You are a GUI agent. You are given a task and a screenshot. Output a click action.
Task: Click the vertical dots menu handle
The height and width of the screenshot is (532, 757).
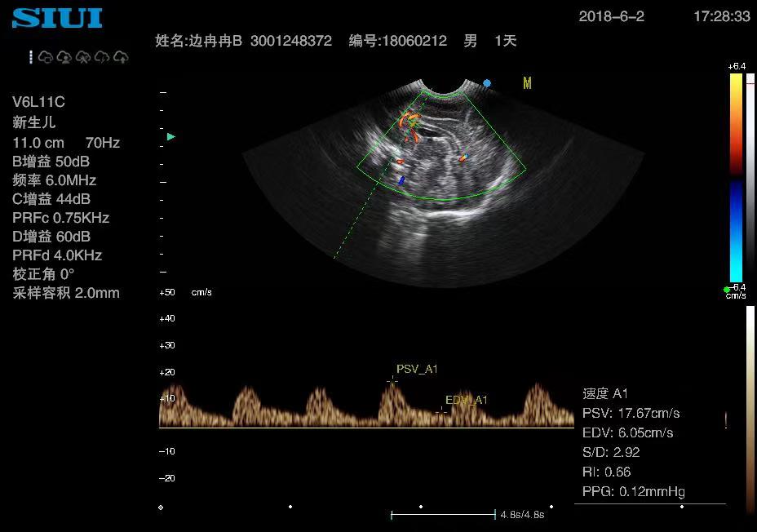tap(31, 57)
